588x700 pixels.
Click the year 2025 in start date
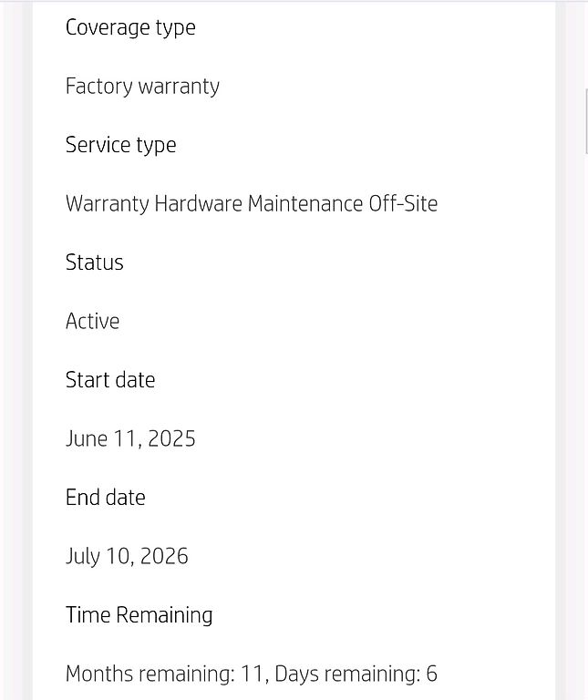171,438
